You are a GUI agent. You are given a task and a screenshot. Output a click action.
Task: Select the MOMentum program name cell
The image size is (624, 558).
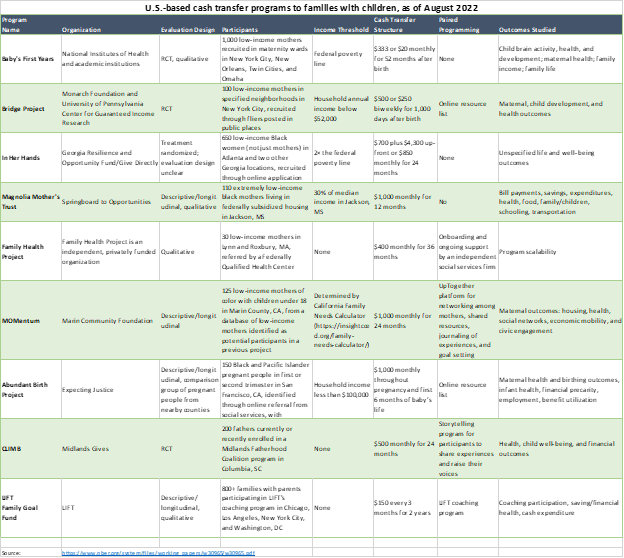(x=28, y=320)
